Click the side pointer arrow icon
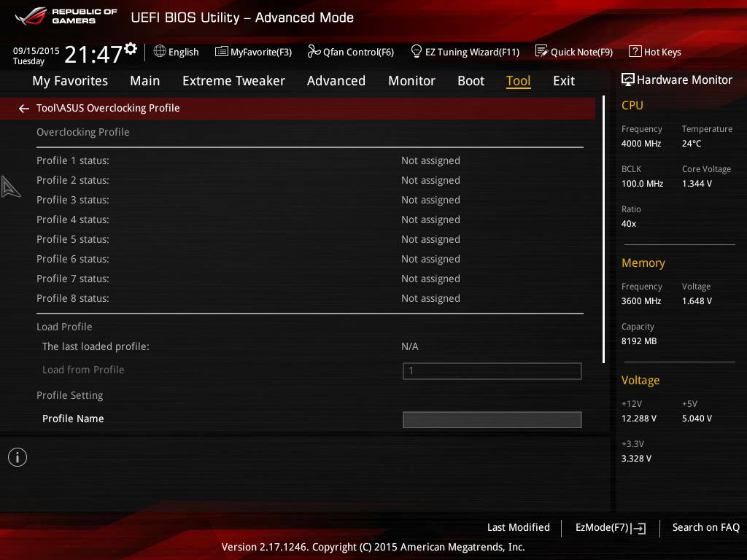Screen dimensions: 747x560 click(x=10, y=187)
